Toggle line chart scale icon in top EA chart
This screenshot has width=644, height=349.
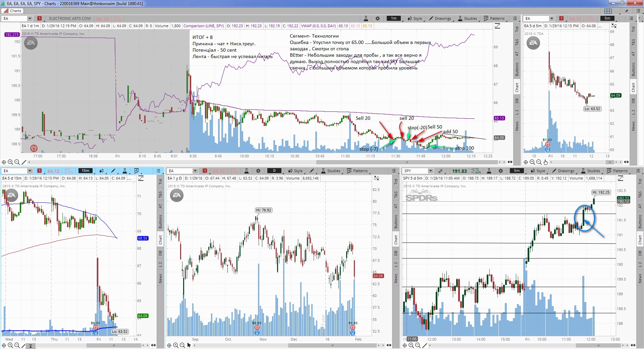pyautogui.click(x=497, y=26)
